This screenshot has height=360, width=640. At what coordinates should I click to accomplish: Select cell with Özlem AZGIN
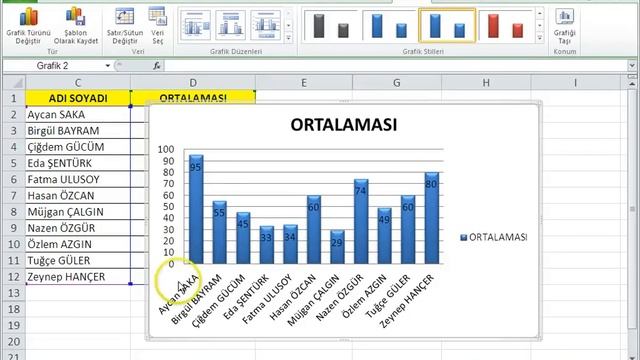pyautogui.click(x=78, y=244)
